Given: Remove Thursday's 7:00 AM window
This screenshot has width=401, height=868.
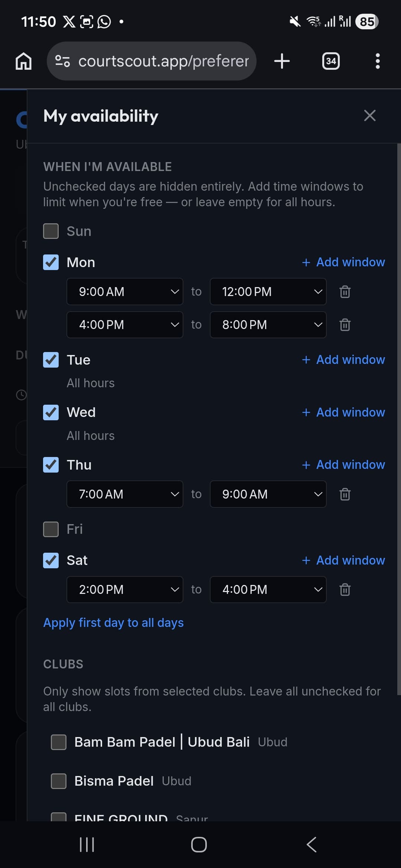Looking at the screenshot, I should click(345, 494).
